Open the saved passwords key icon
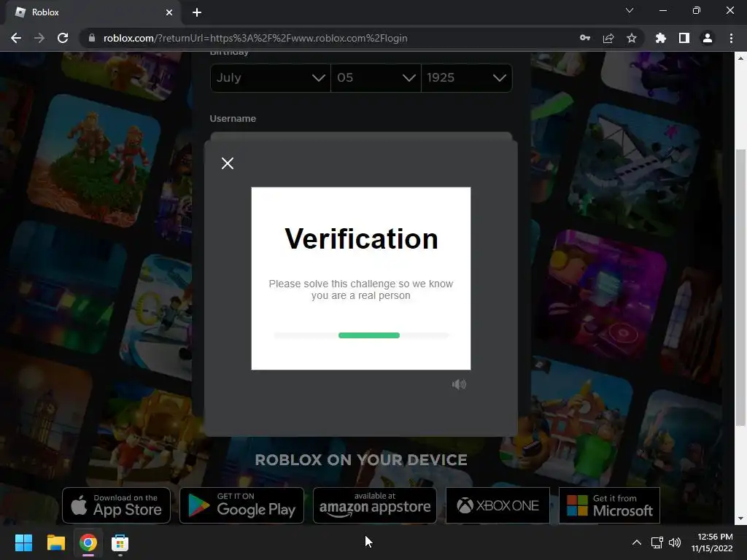747x560 pixels. pyautogui.click(x=585, y=38)
